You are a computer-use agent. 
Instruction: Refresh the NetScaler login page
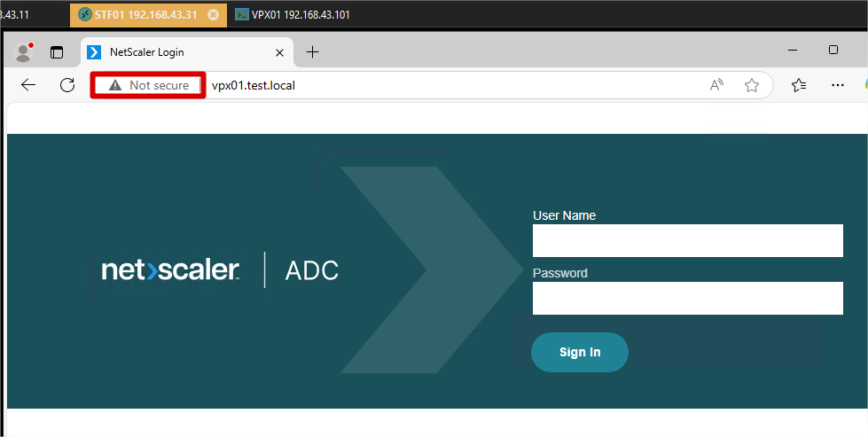(x=67, y=85)
